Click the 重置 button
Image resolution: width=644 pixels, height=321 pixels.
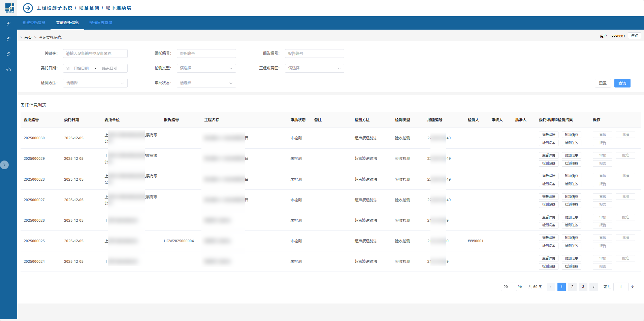coord(603,83)
